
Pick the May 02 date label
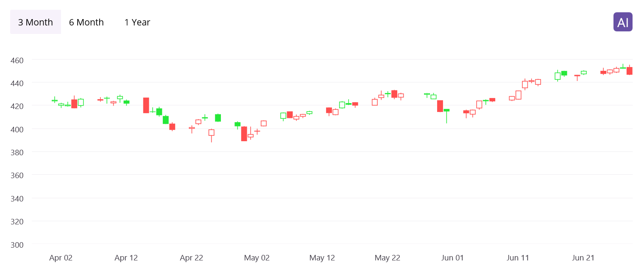[x=256, y=258]
